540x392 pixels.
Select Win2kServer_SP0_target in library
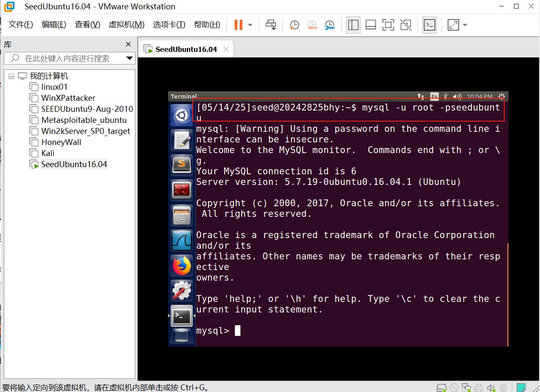point(86,131)
